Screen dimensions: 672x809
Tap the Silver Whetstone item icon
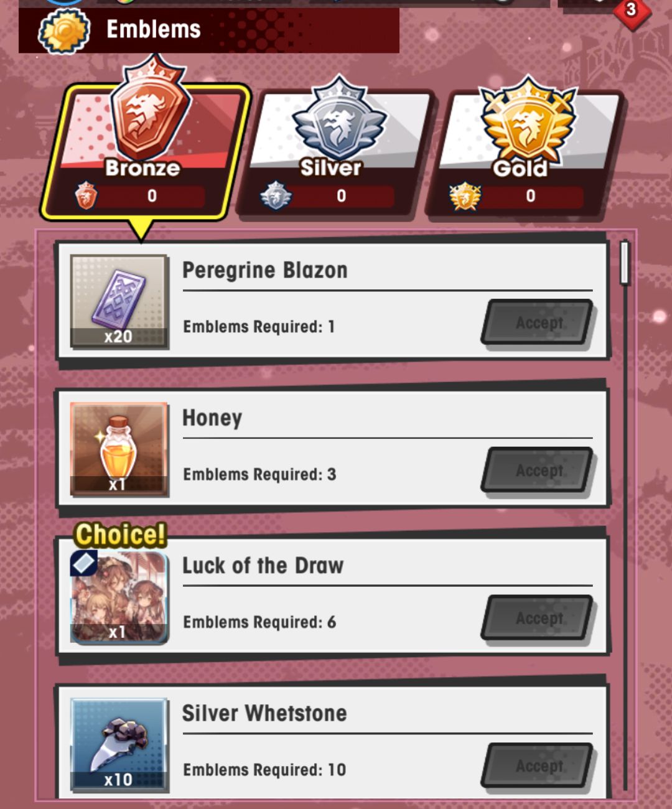click(119, 744)
